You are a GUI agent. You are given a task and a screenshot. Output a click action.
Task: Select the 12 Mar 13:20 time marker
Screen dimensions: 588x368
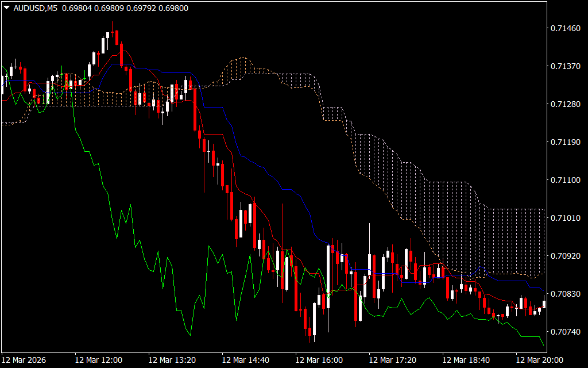click(x=172, y=360)
